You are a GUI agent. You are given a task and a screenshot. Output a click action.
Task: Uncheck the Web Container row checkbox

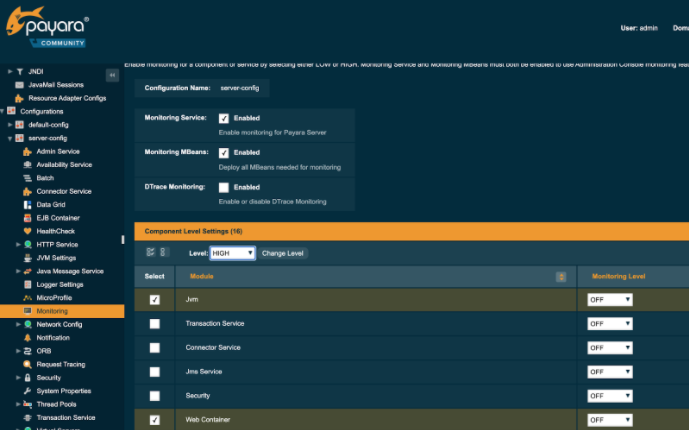click(x=154, y=420)
